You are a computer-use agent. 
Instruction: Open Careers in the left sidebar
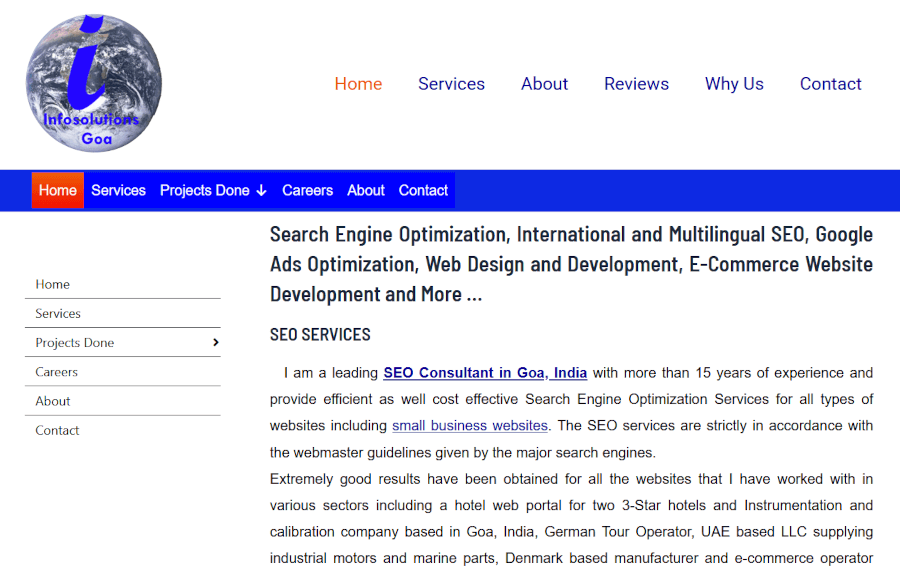[x=57, y=372]
